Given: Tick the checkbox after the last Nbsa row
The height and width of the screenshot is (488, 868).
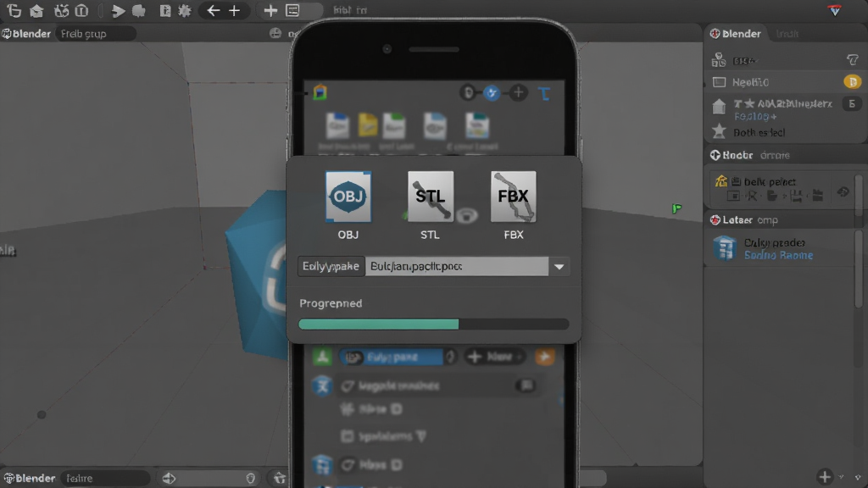Looking at the screenshot, I should (397, 465).
